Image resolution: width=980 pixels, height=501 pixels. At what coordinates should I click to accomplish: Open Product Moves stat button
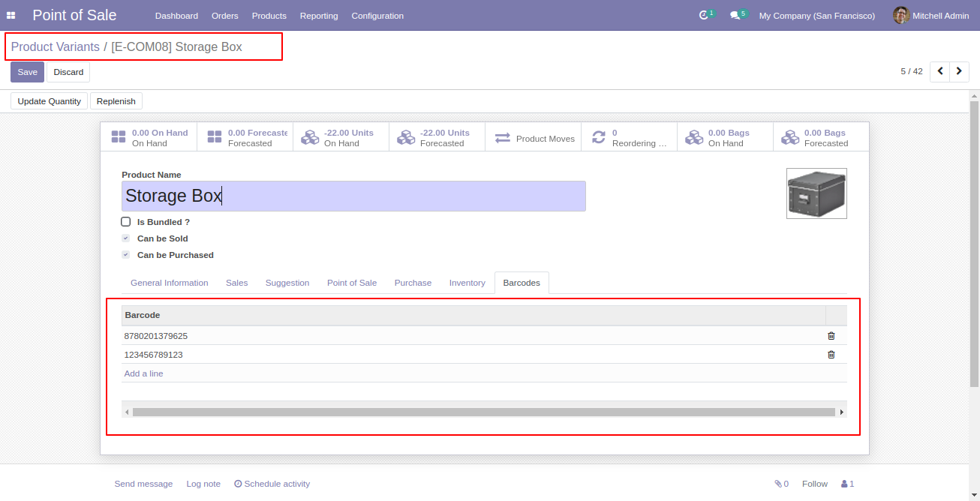pos(534,138)
